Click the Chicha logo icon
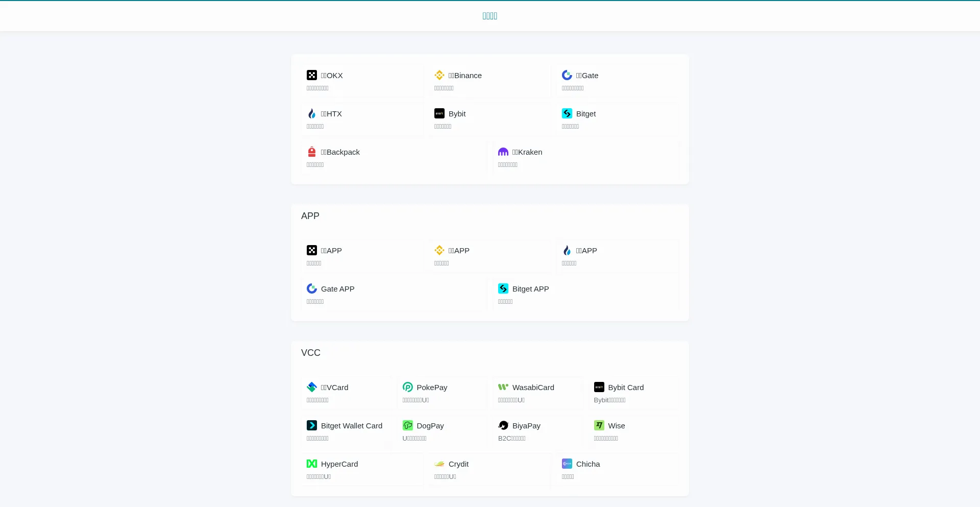 [x=567, y=464]
